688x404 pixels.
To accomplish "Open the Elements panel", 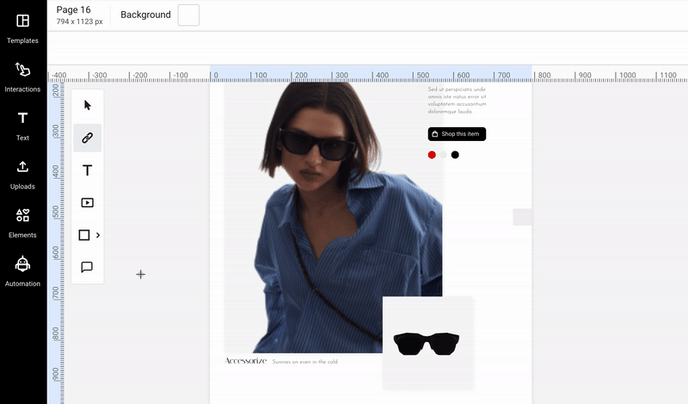I will [22, 223].
